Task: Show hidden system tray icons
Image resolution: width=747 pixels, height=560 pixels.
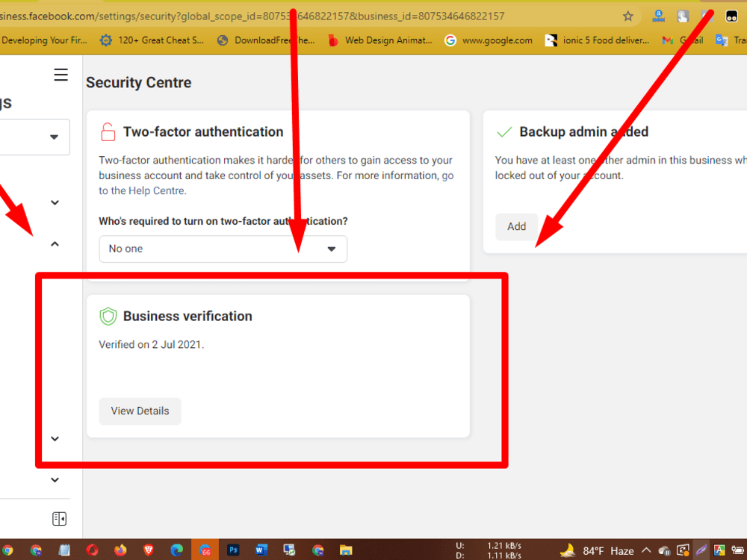Action: (x=646, y=550)
